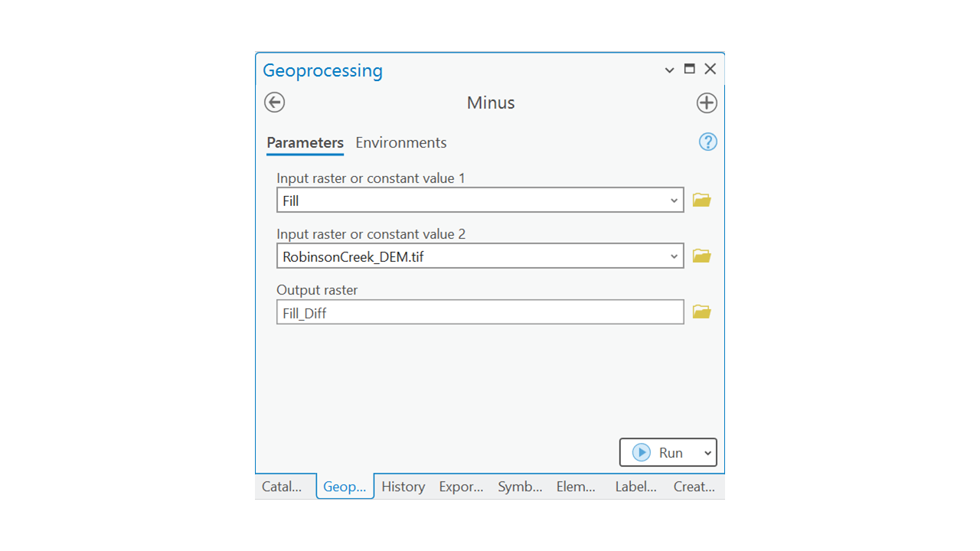Open the Geoprocessing pane options chevron

tap(669, 70)
